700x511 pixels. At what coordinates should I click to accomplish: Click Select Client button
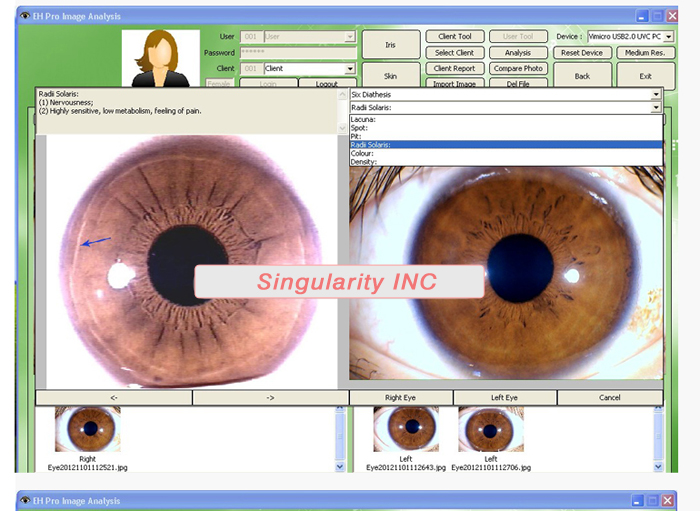coord(455,53)
